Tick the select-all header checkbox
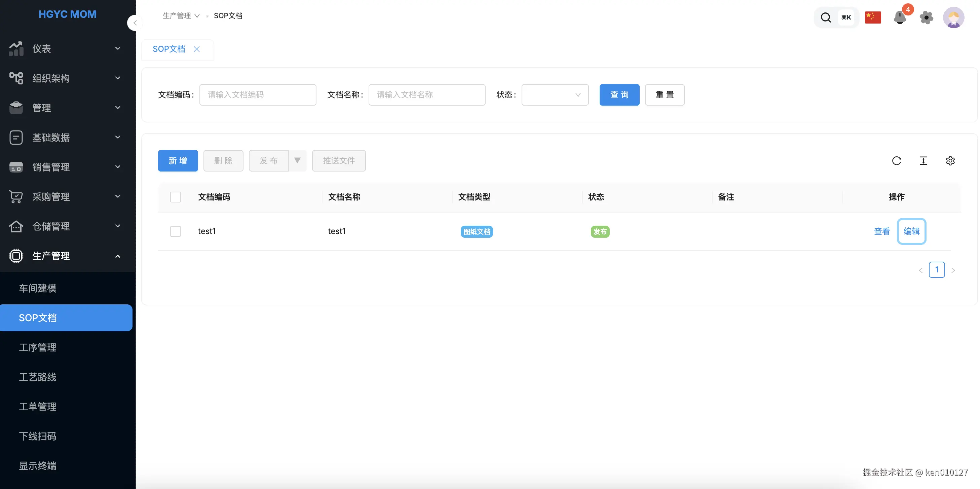 point(175,197)
